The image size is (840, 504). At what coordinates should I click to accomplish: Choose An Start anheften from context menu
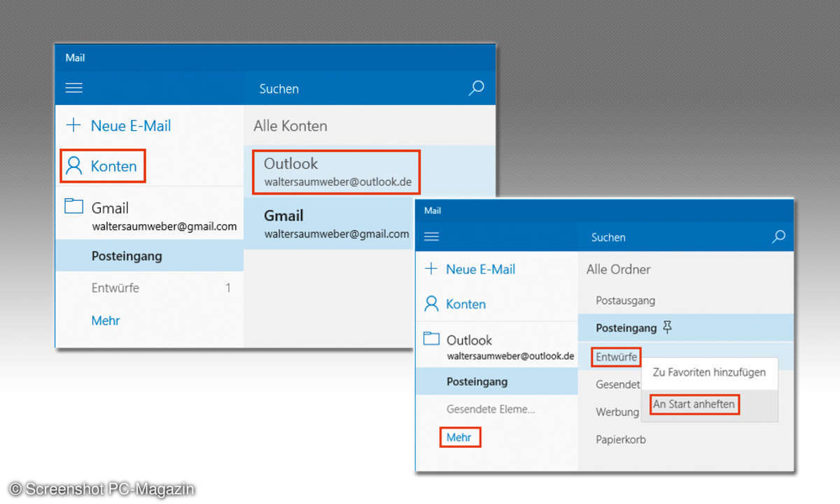[x=709, y=405]
